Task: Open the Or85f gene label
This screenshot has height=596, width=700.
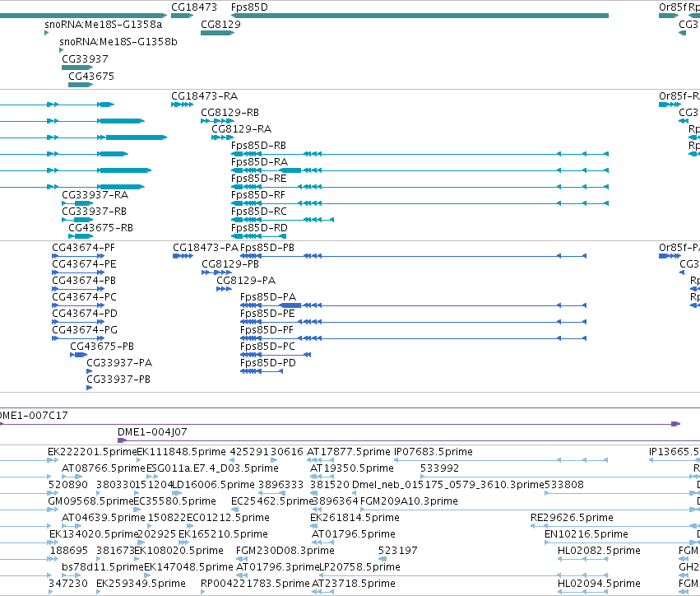Action: click(672, 7)
